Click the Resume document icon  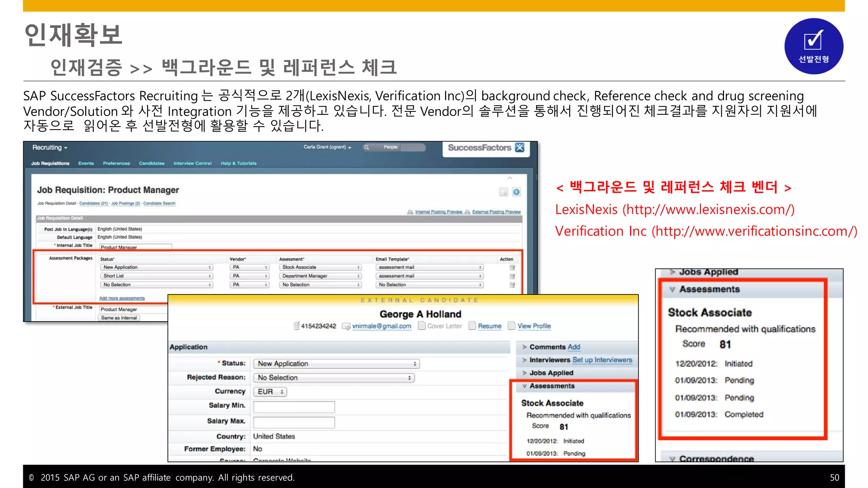click(472, 326)
